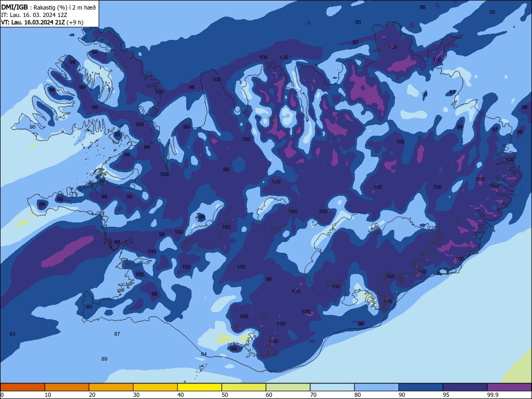Select the orange 10–20 legend color band
Screen dimensions: 532x399
tap(67, 387)
